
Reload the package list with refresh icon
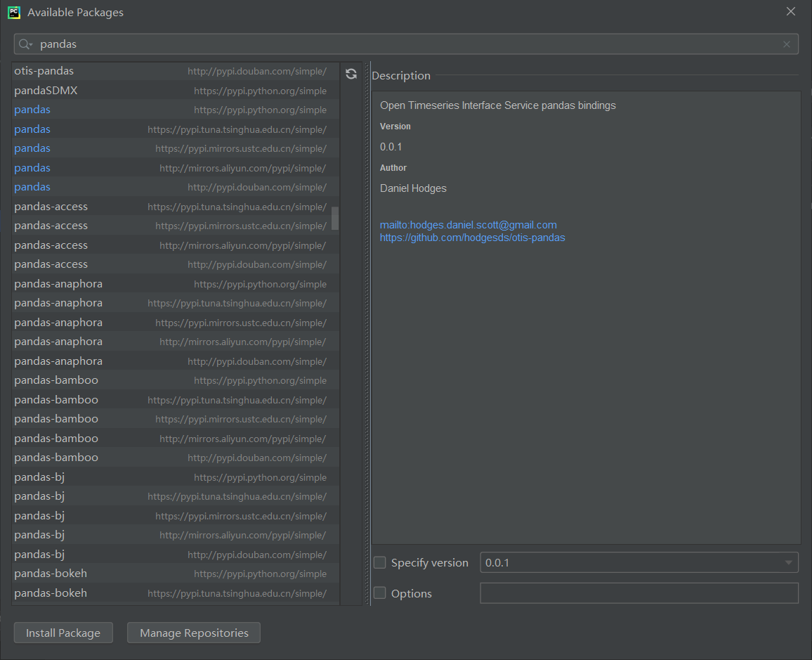351,74
